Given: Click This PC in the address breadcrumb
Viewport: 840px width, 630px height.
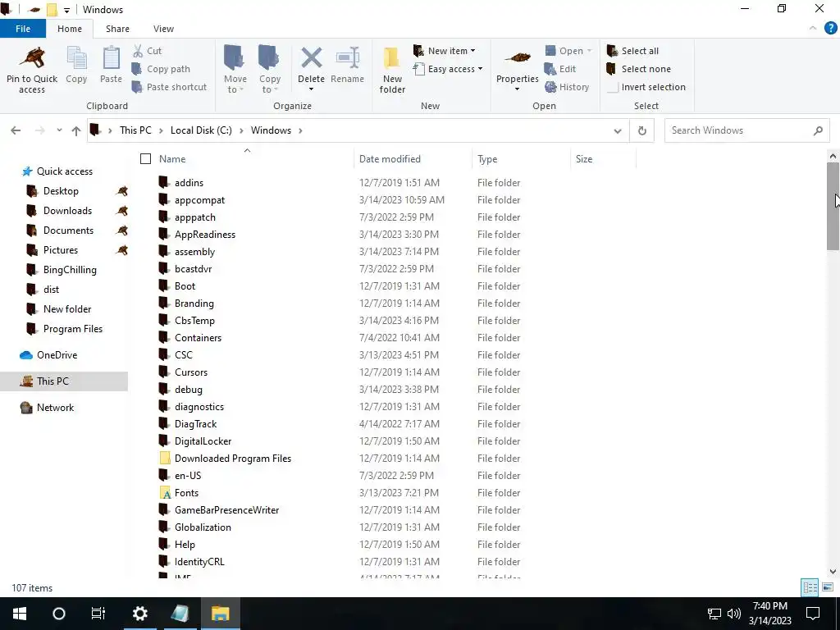Looking at the screenshot, I should pyautogui.click(x=135, y=130).
